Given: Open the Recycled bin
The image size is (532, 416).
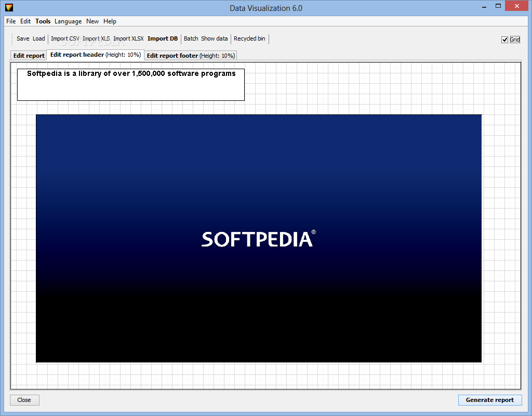Looking at the screenshot, I should coord(249,38).
